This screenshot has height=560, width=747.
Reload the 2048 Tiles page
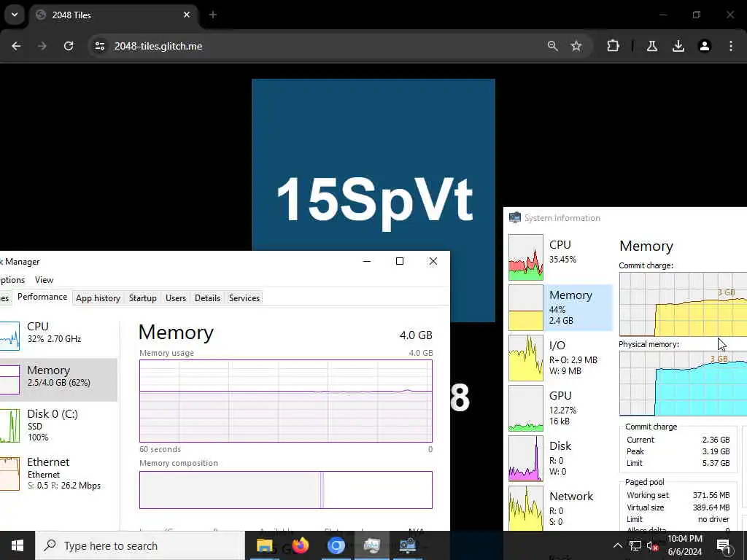point(69,46)
